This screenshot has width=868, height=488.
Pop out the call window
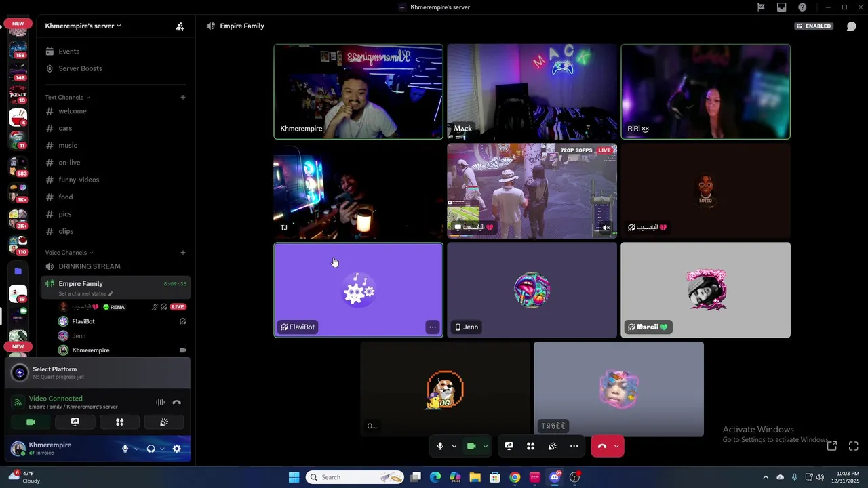pyautogui.click(x=832, y=446)
